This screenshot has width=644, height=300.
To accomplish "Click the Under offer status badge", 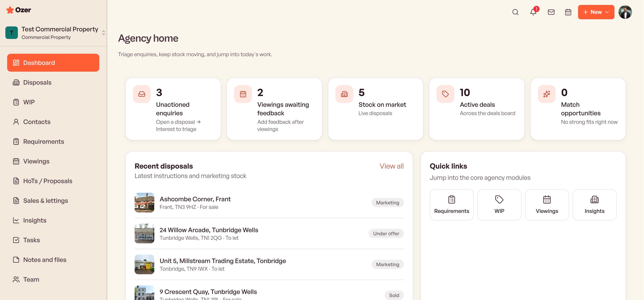I will pos(386,234).
